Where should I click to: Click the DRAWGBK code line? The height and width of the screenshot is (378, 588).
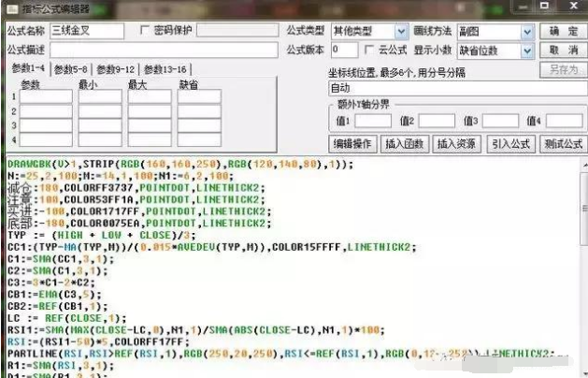click(x=180, y=165)
